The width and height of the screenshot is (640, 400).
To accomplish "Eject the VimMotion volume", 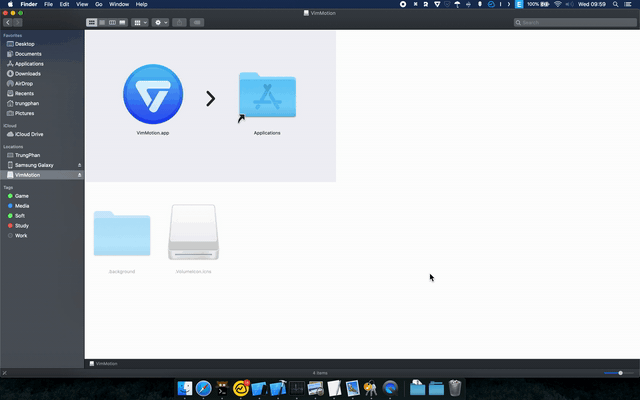I will point(80,175).
